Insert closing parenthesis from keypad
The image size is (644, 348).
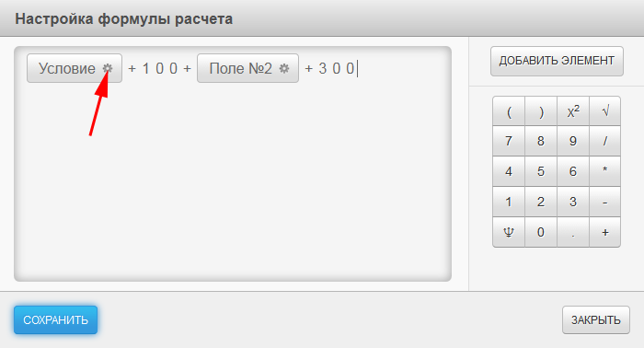(541, 110)
